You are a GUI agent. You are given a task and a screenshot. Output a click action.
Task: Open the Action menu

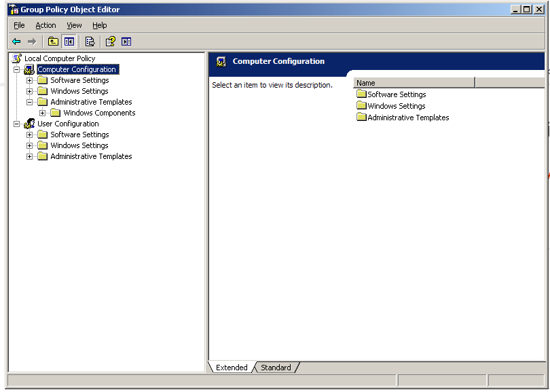(x=45, y=25)
